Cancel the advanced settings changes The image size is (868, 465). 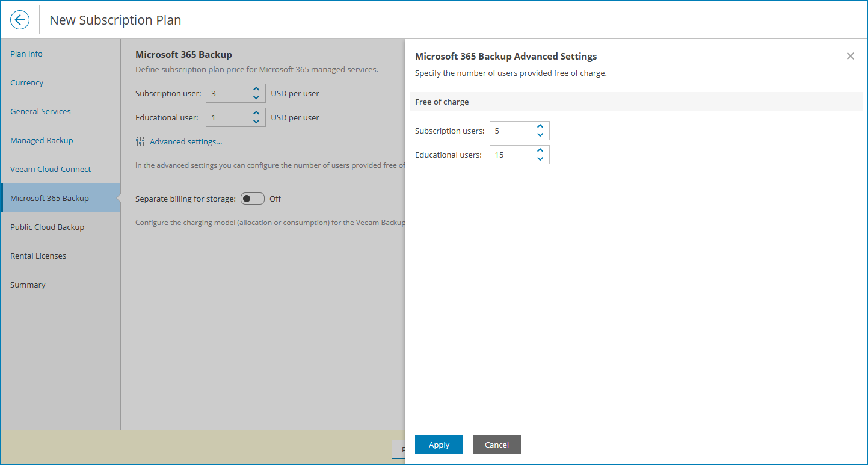496,444
